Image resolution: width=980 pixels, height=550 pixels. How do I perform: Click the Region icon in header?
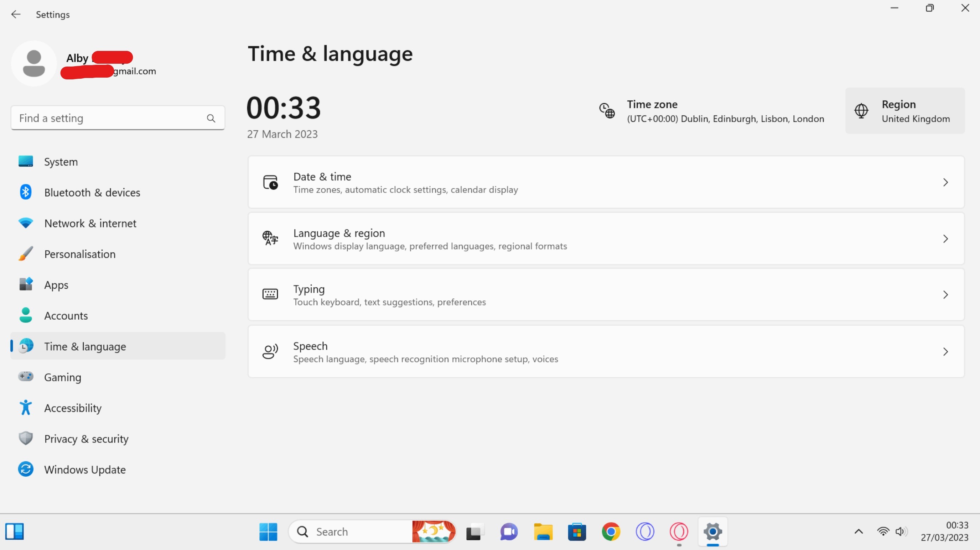tap(862, 110)
